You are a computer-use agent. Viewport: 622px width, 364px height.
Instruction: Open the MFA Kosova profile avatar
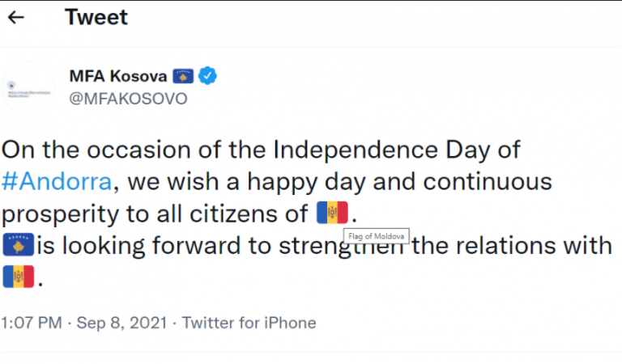[x=28, y=87]
